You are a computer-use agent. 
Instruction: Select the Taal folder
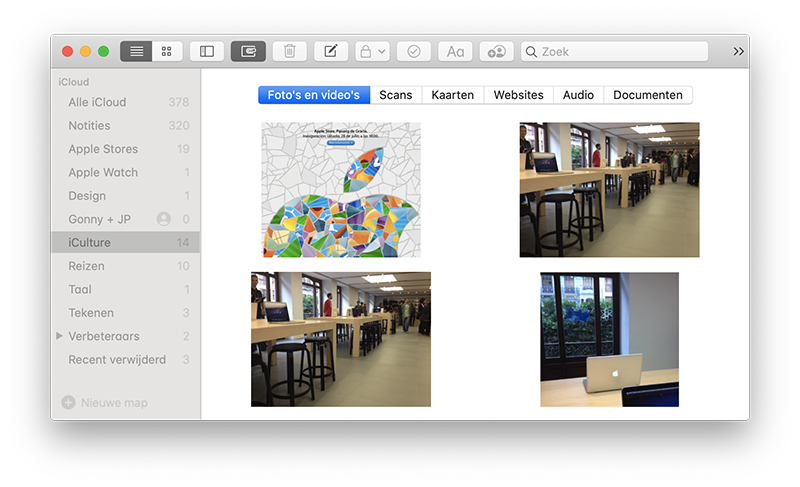(126, 290)
